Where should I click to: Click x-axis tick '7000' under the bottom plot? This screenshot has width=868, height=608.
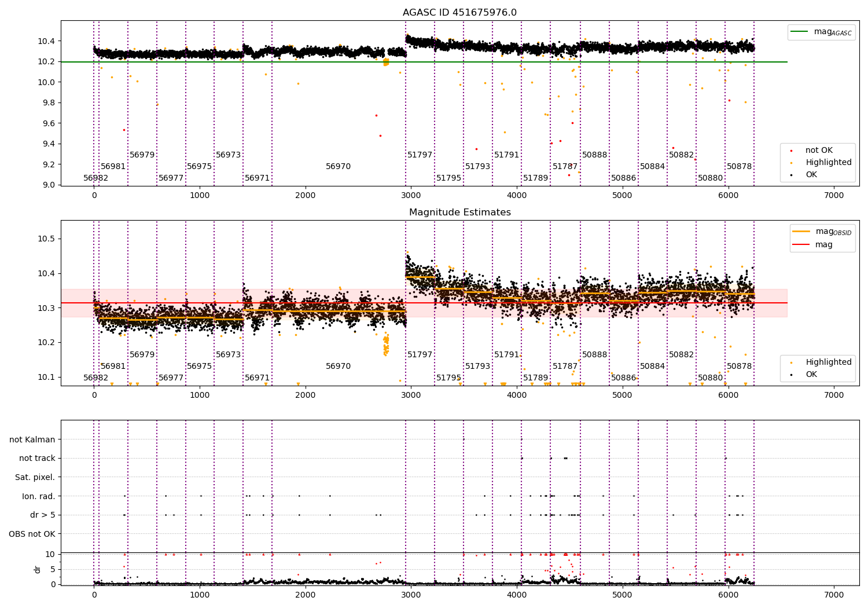coord(834,595)
